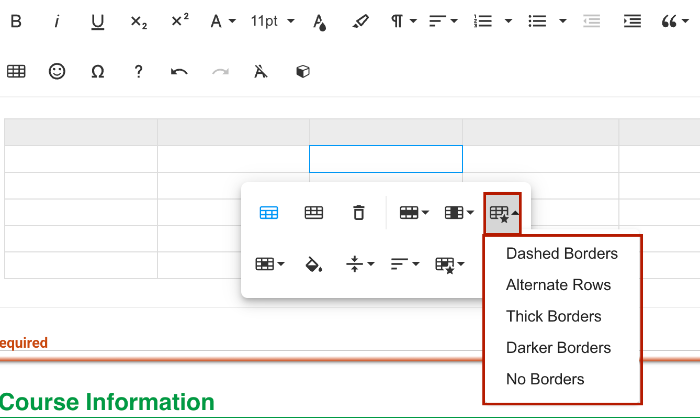The height and width of the screenshot is (420, 700).
Task: Toggle table header in popup
Action: pyautogui.click(x=269, y=213)
